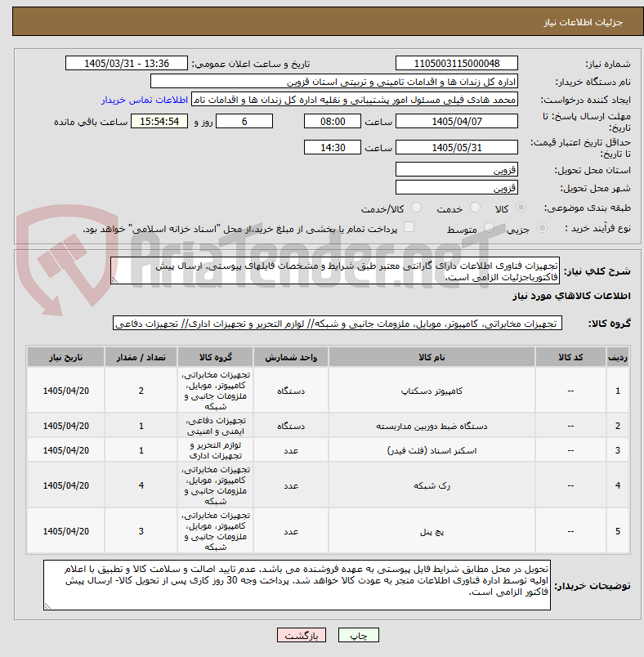Click the price validity date 1405/05/31
Screen dimensions: 644x657
(457, 147)
